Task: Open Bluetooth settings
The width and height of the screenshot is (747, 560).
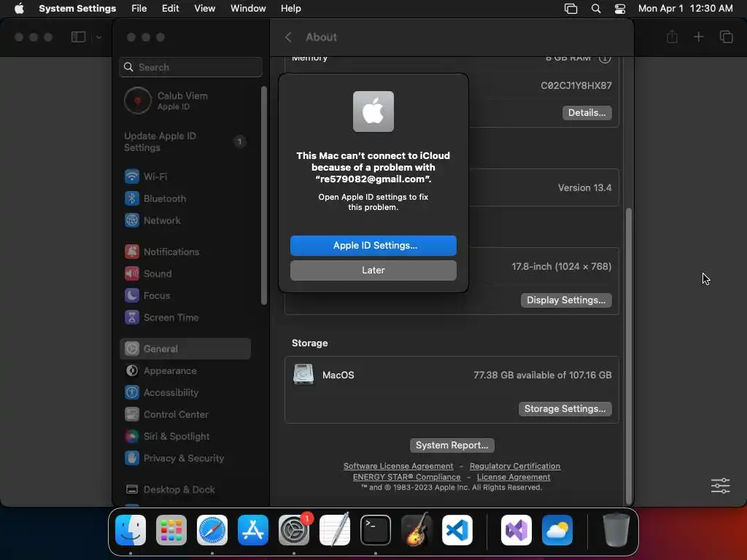Action: click(186, 198)
